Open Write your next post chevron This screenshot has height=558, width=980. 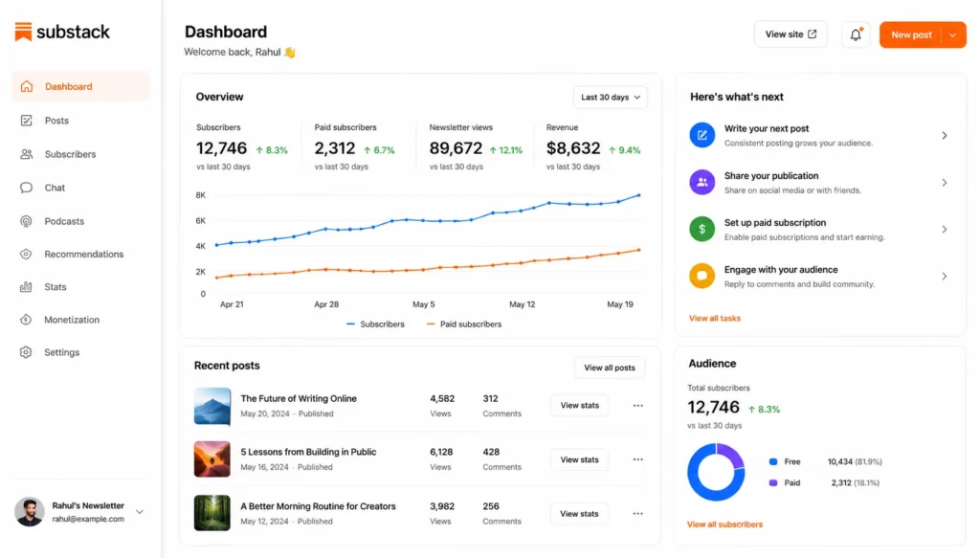(945, 135)
